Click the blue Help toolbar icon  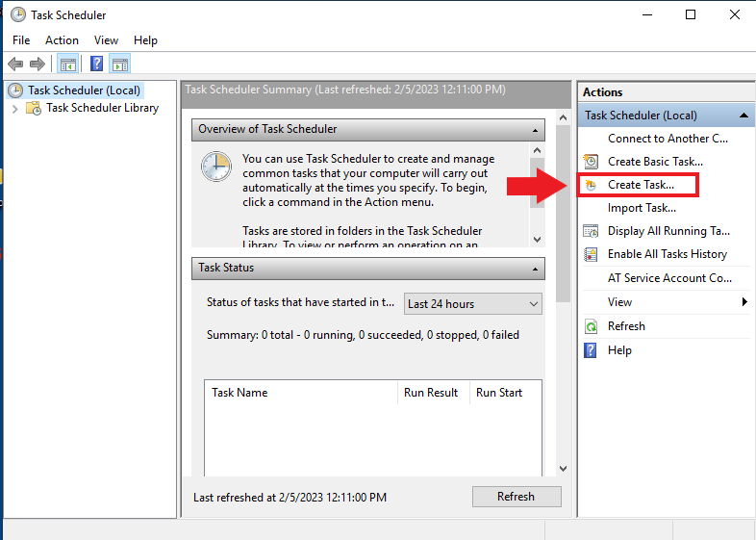coord(96,64)
